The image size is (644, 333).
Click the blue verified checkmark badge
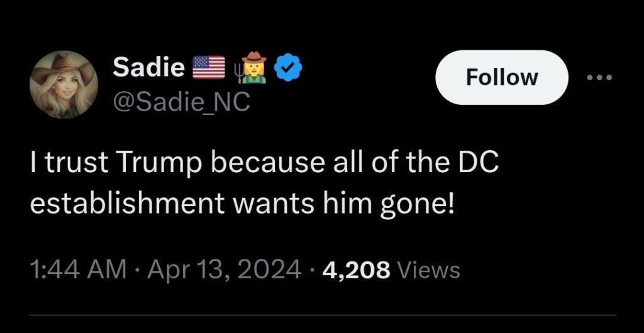point(287,68)
